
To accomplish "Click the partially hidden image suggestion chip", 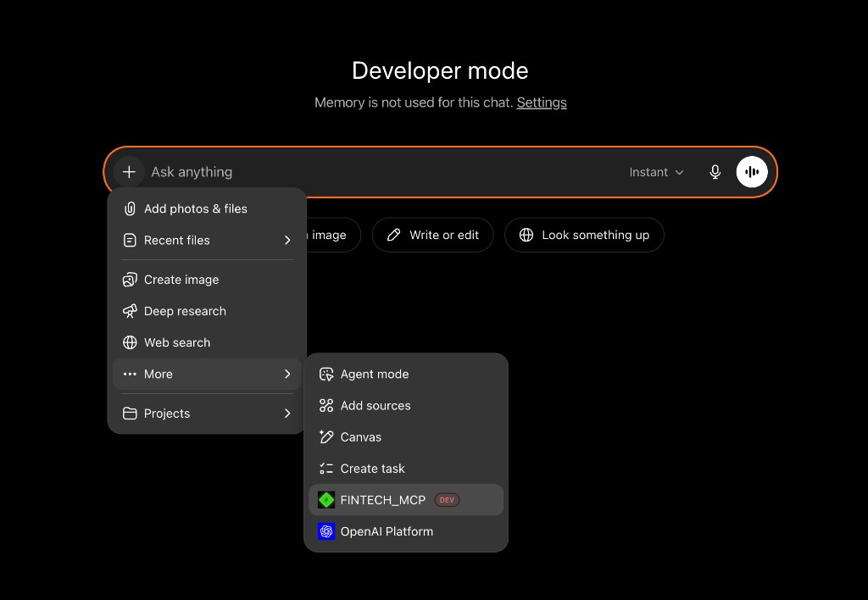I will (333, 236).
